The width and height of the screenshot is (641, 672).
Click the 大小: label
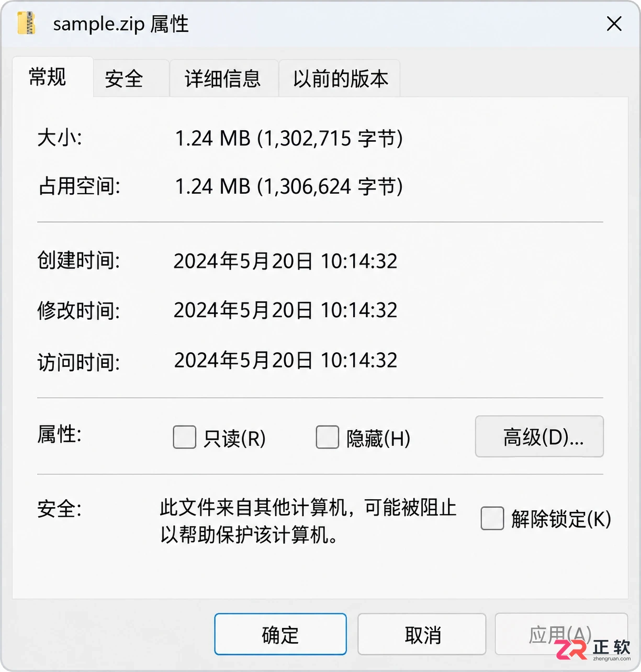tap(60, 139)
